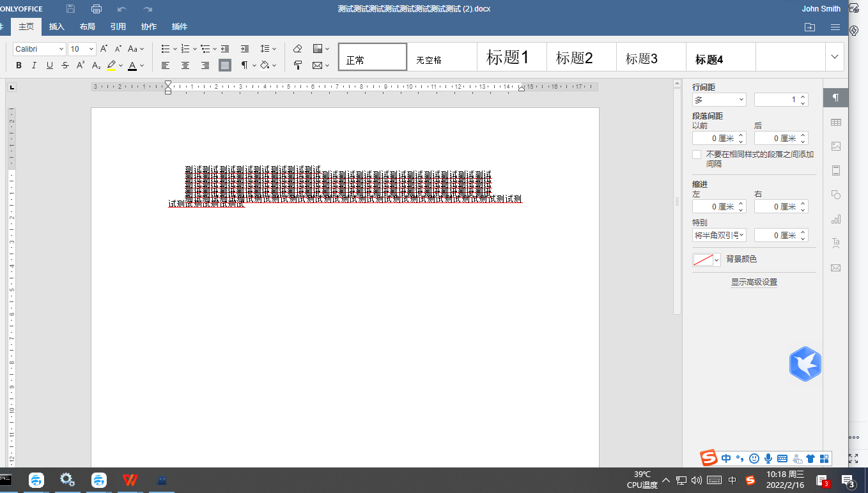Viewport: 868px width, 493px height.
Task: Apply the 标题2 style
Action: [x=582, y=57]
